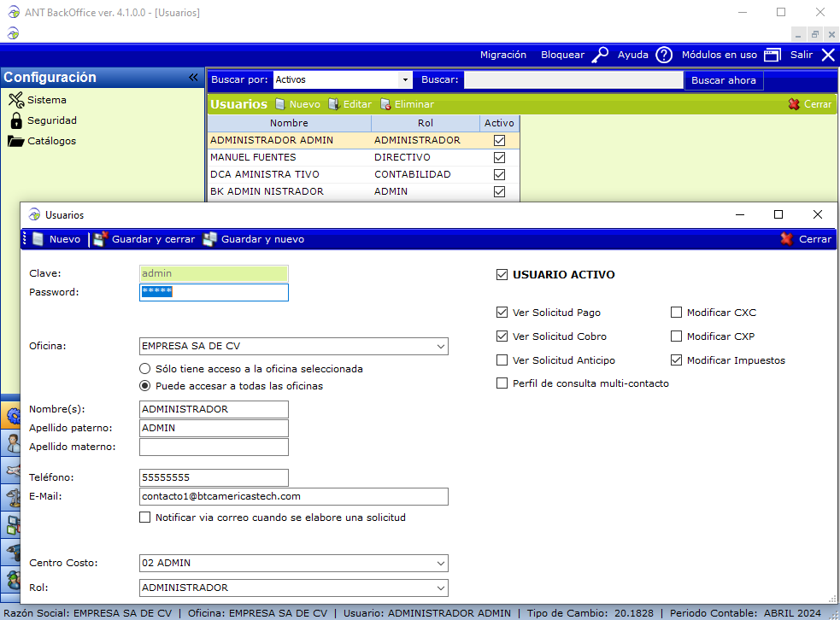Uncheck the USUARIO ACTIVO checkbox
Viewport: 840px width, 620px height.
pos(502,275)
